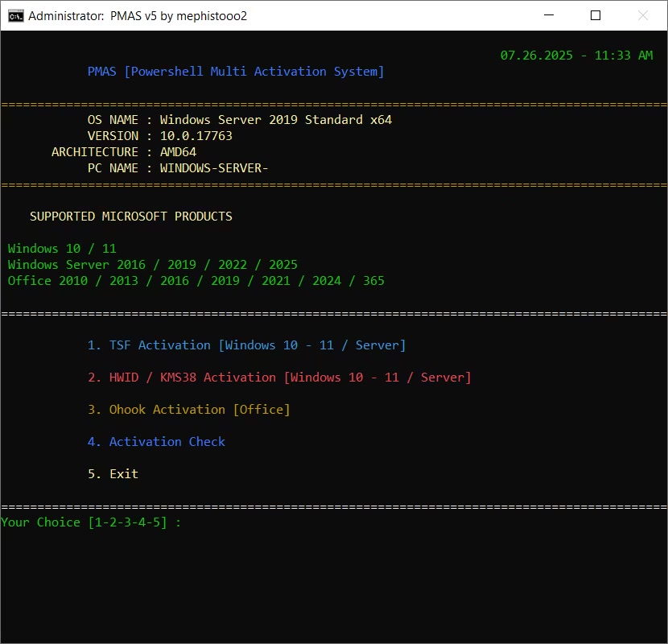Minimize the PMAS console window
This screenshot has width=668, height=644.
pyautogui.click(x=549, y=15)
